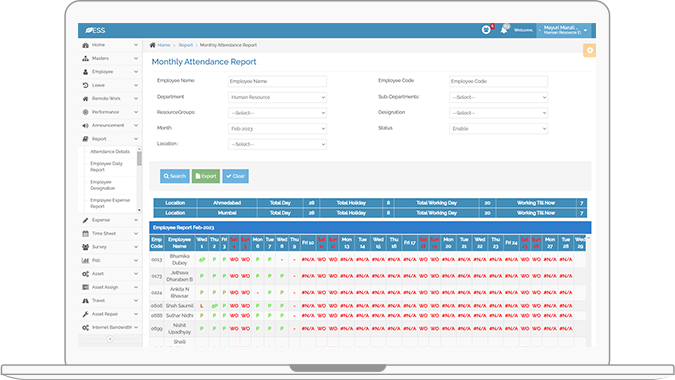Open the orange settings gear icon

[x=589, y=50]
